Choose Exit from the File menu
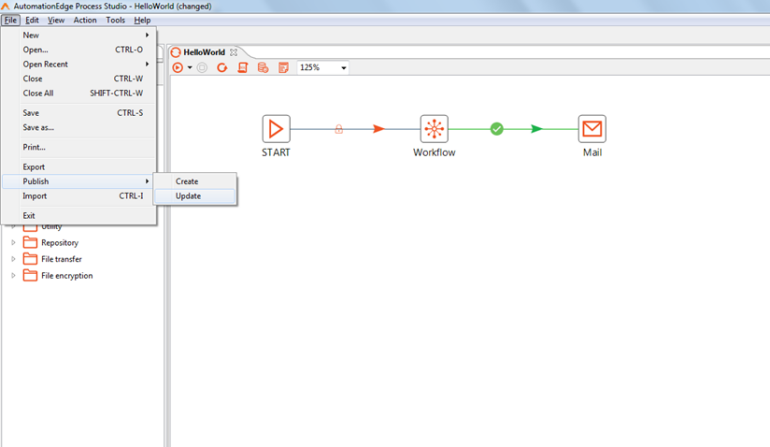This screenshot has width=770, height=447. 80,216
